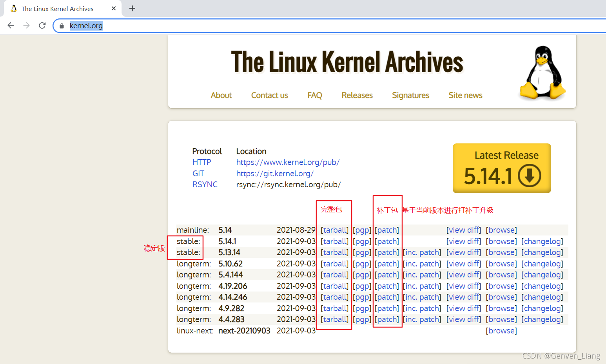Screen dimensions: 606x364
Task: Open changelog for longterm 4.19.206
Action: (542, 286)
